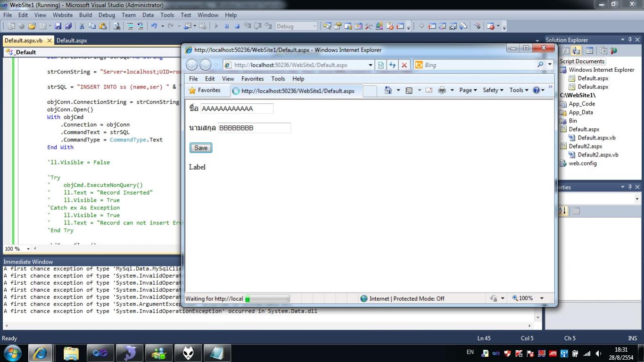The image size is (644, 362).
Task: Stop debugging with the stop square icon
Action: pos(237,26)
